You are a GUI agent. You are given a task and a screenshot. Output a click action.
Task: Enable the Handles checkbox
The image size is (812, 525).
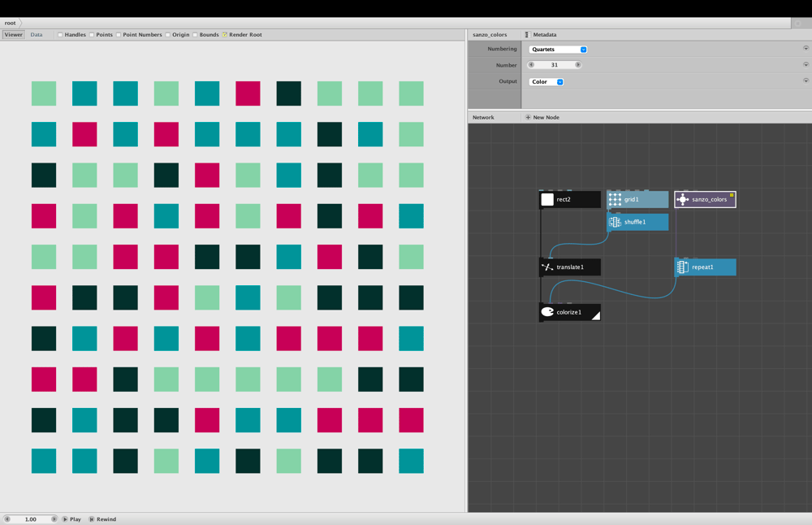pyautogui.click(x=60, y=35)
